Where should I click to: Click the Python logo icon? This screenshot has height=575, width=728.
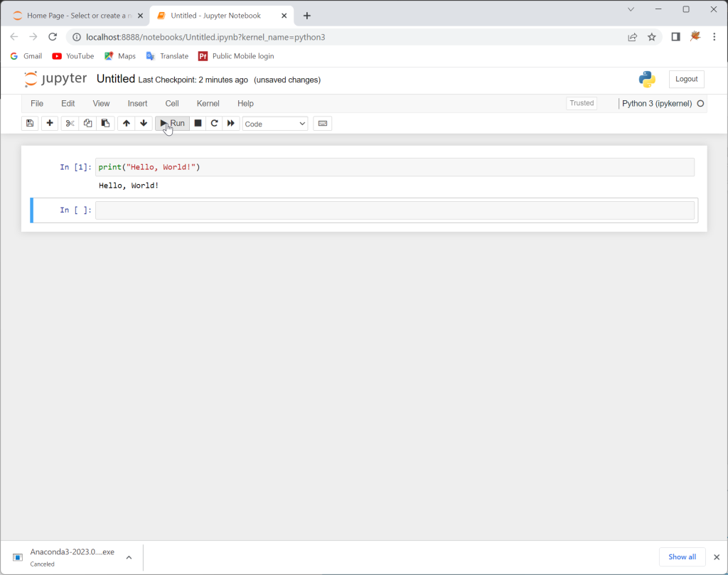[647, 80]
